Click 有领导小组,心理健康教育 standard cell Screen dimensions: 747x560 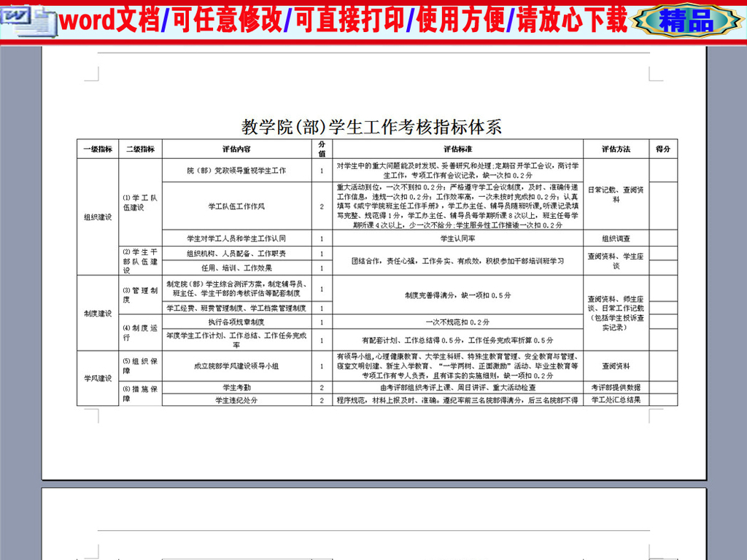pos(458,366)
